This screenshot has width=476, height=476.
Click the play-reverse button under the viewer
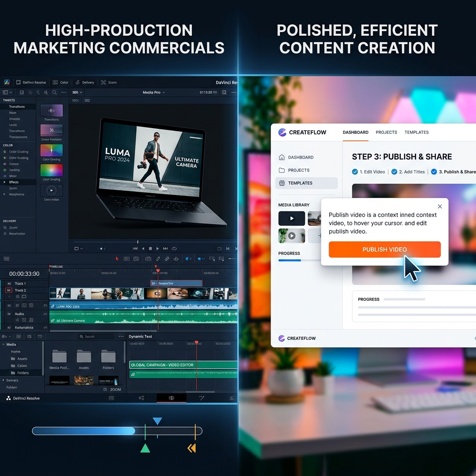(143, 249)
